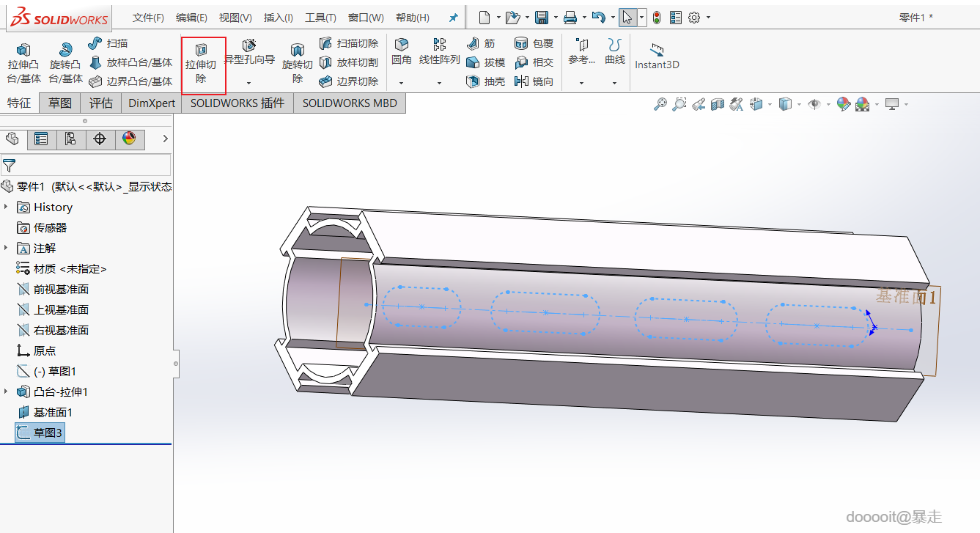Open the 异型孔向导 dropdown arrow
Screen dimensions: 980x533
[249, 83]
